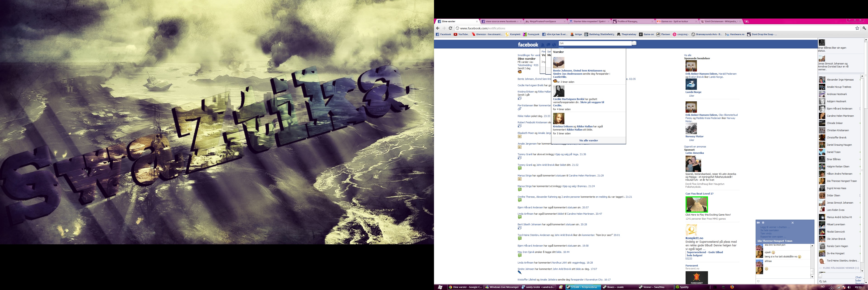
Task: Open Chrome's wrench settings menu
Action: (864, 28)
